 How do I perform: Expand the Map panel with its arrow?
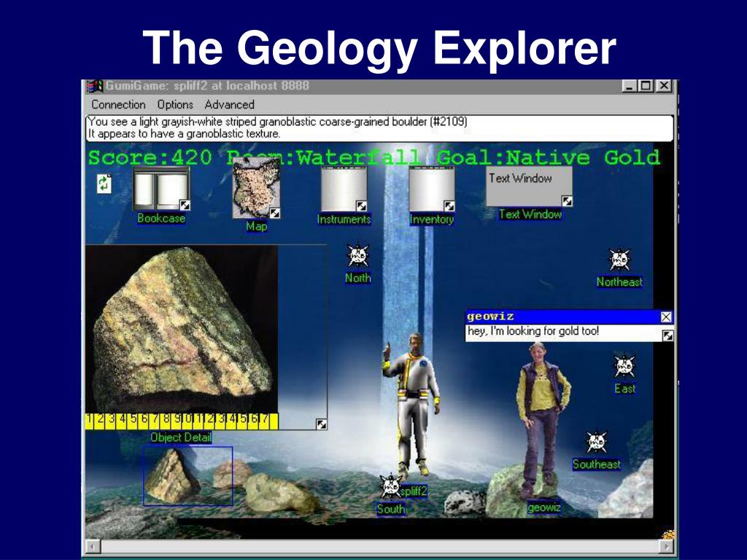(275, 214)
